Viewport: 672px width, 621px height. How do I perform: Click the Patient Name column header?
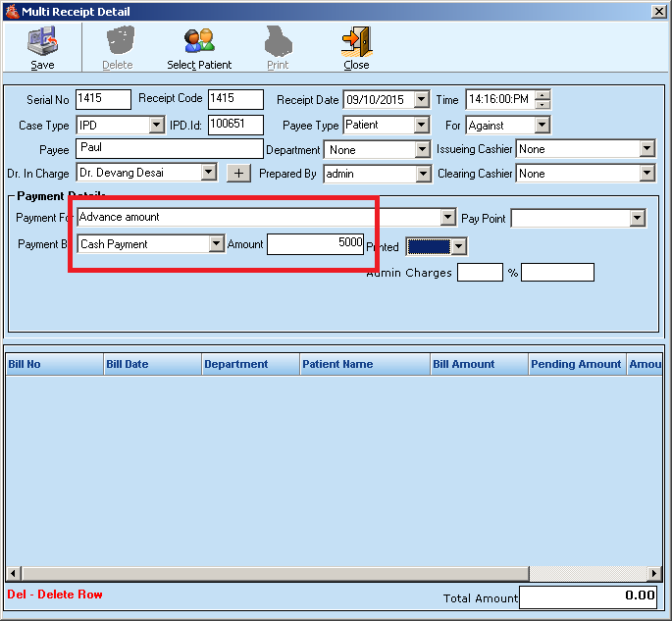click(364, 364)
